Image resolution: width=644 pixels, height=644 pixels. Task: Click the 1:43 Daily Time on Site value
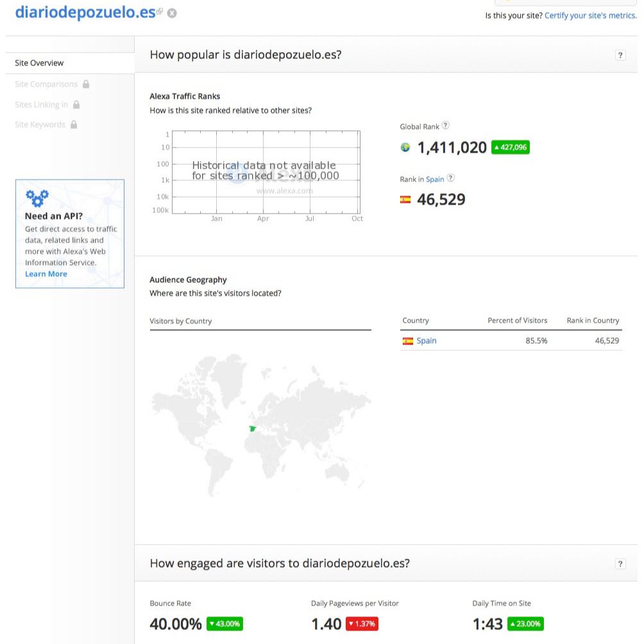487,624
